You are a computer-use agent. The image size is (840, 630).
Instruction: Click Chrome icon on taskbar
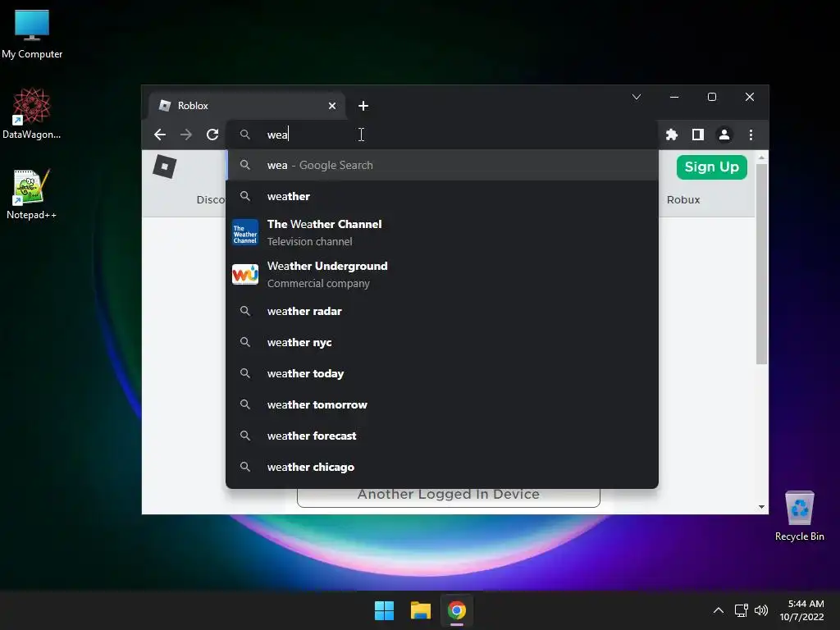click(x=457, y=610)
